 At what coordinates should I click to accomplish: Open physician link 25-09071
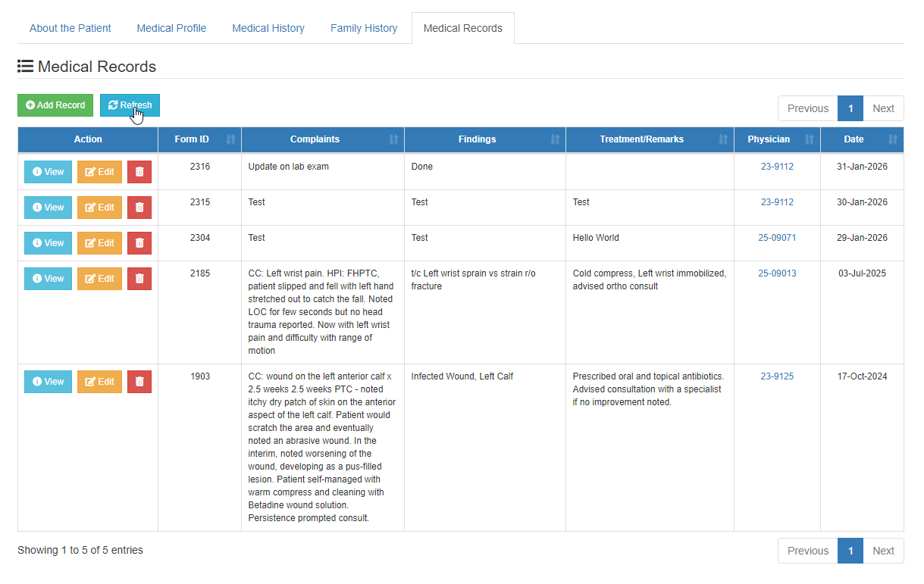coord(777,238)
